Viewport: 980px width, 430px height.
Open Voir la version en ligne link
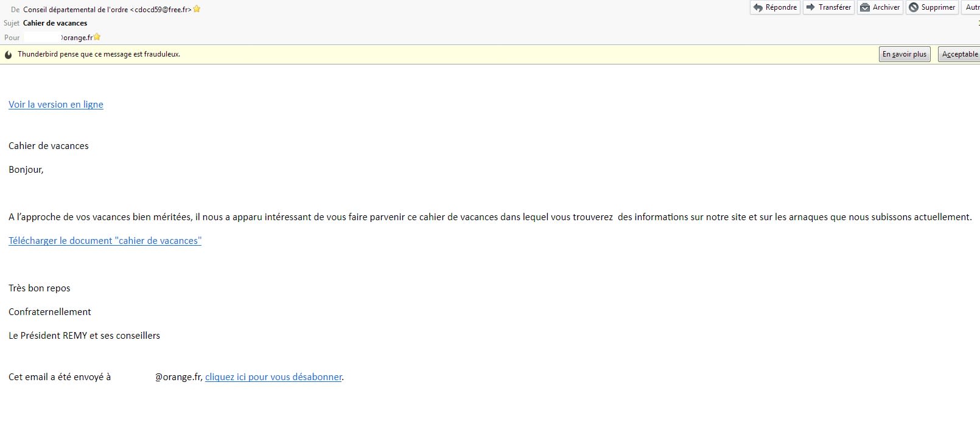pos(56,105)
